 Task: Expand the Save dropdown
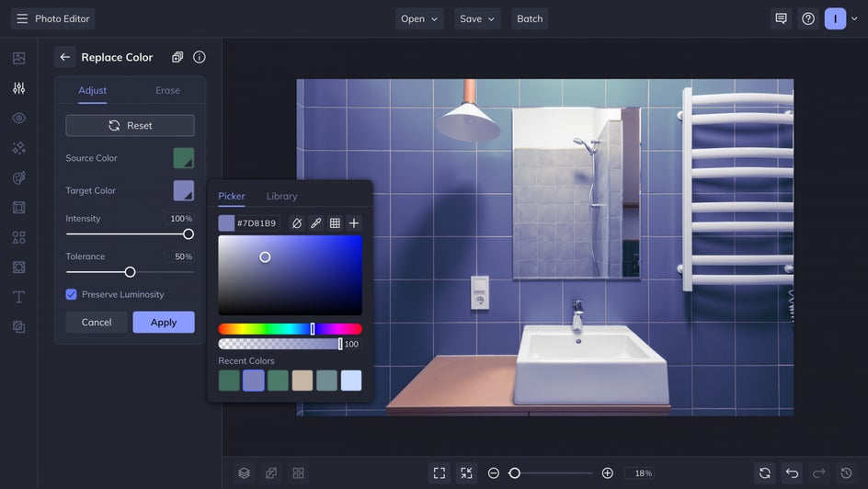click(x=477, y=18)
